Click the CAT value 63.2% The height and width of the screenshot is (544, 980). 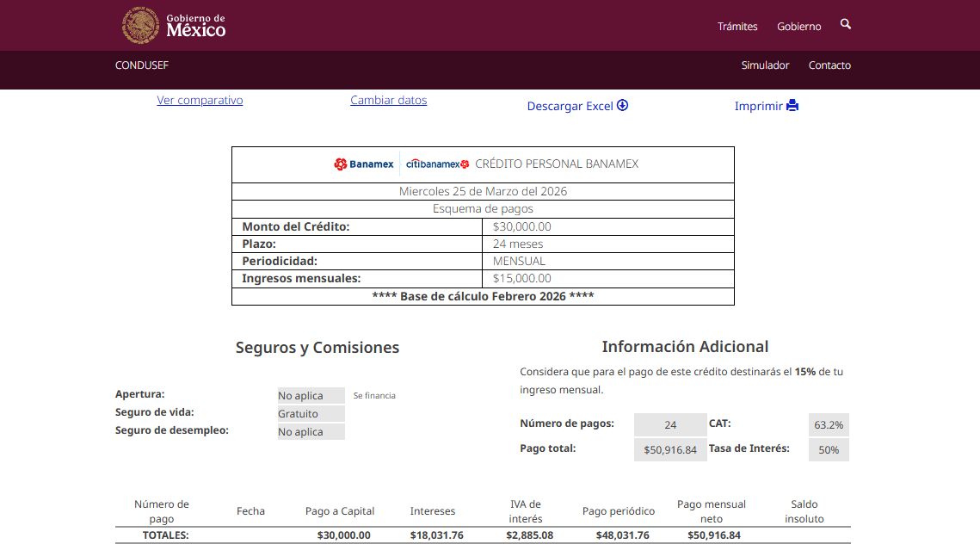tap(829, 424)
